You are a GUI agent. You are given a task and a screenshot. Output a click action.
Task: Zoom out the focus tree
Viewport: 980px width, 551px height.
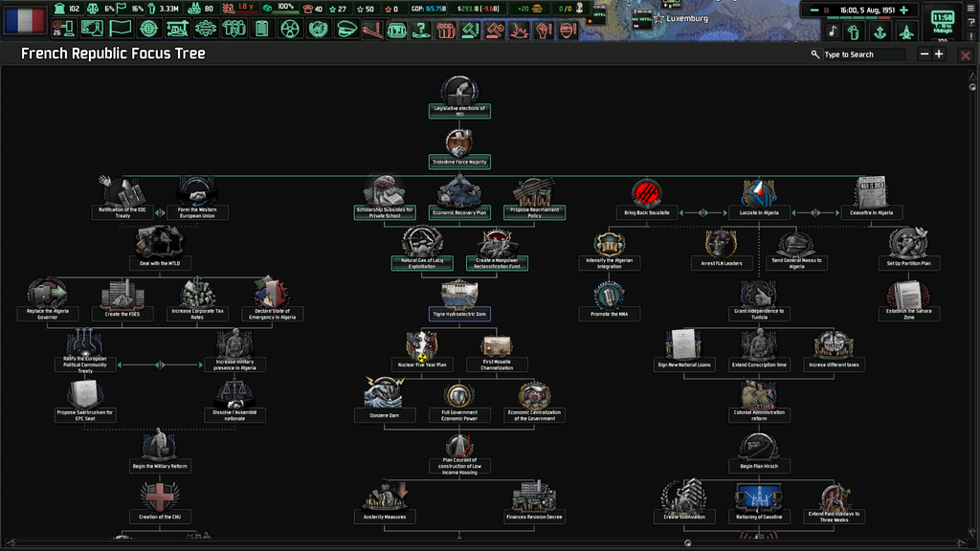point(924,55)
